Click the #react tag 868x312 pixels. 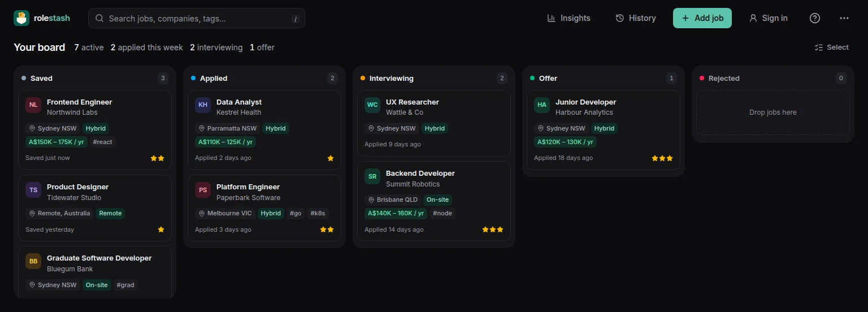[102, 142]
